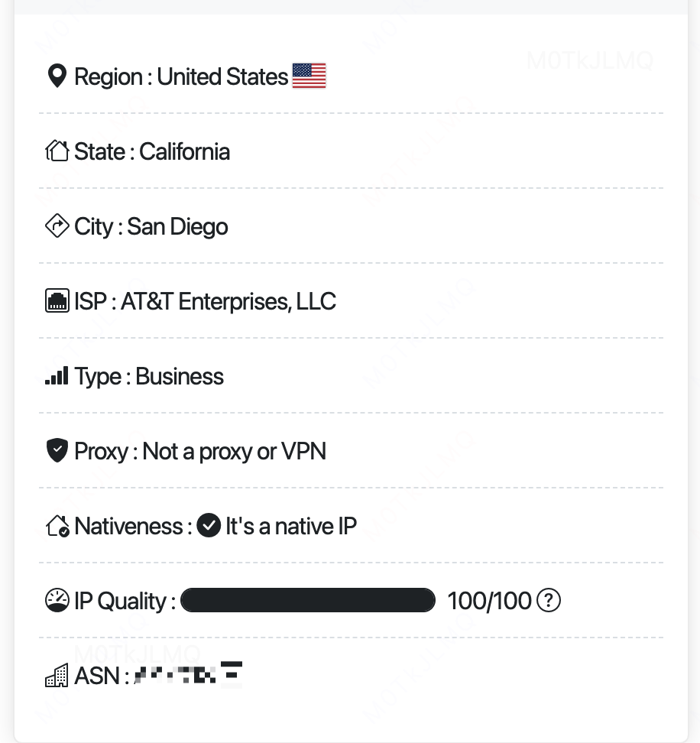This screenshot has height=743, width=700.
Task: Click the direction sign icon beside City
Action: 57,226
